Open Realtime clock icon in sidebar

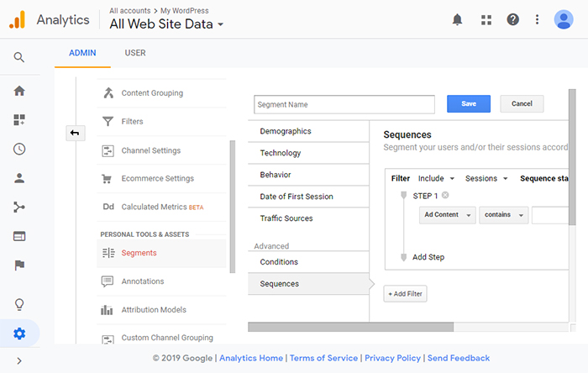click(x=19, y=149)
